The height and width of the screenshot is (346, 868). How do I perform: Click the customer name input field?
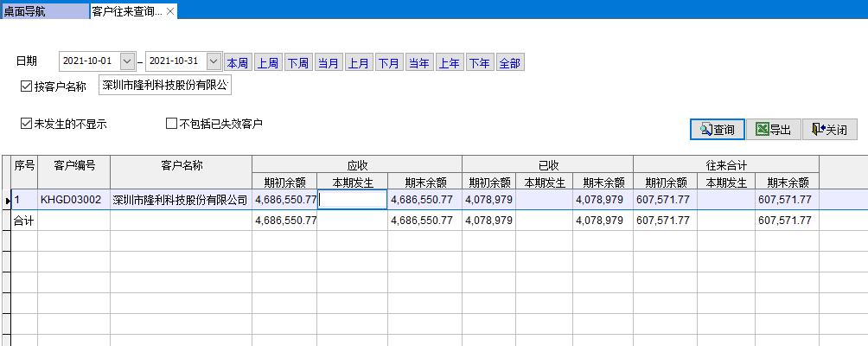coord(165,86)
